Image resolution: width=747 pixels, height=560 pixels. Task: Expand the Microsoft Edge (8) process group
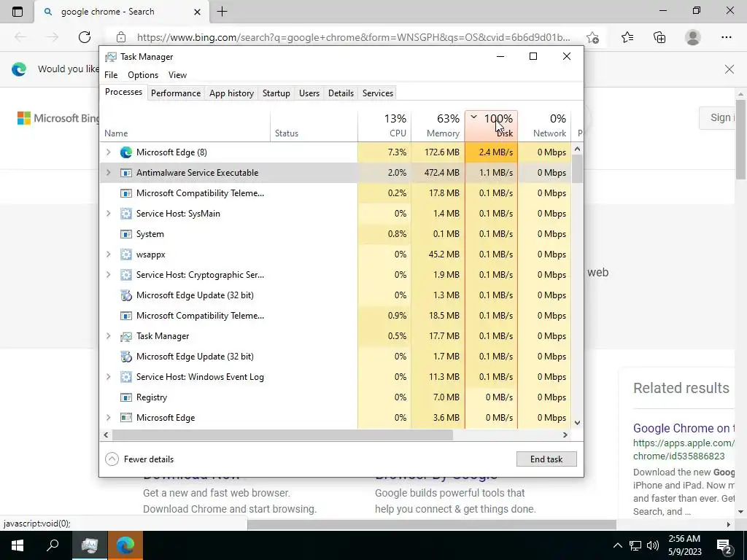pyautogui.click(x=108, y=152)
